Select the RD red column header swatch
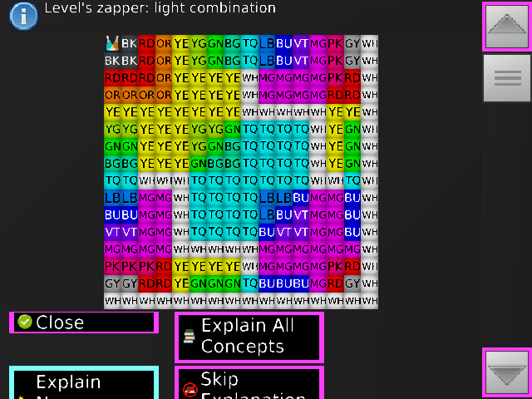The image size is (532, 399). (x=146, y=42)
